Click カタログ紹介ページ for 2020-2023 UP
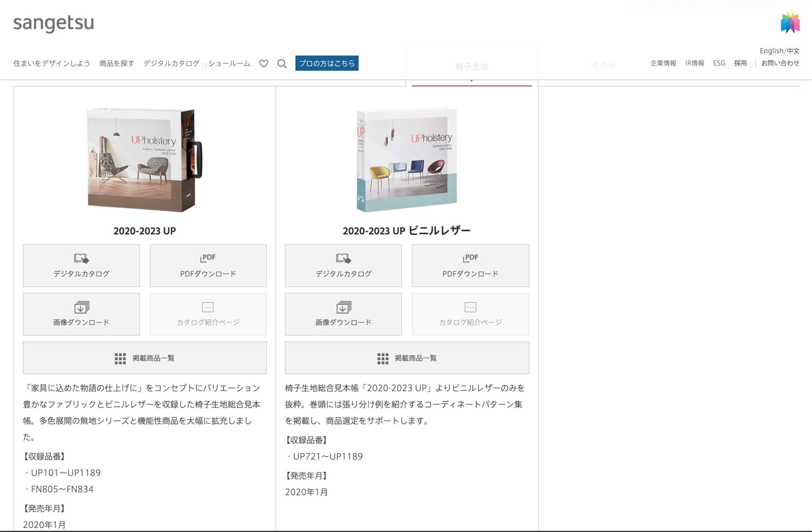 [208, 314]
